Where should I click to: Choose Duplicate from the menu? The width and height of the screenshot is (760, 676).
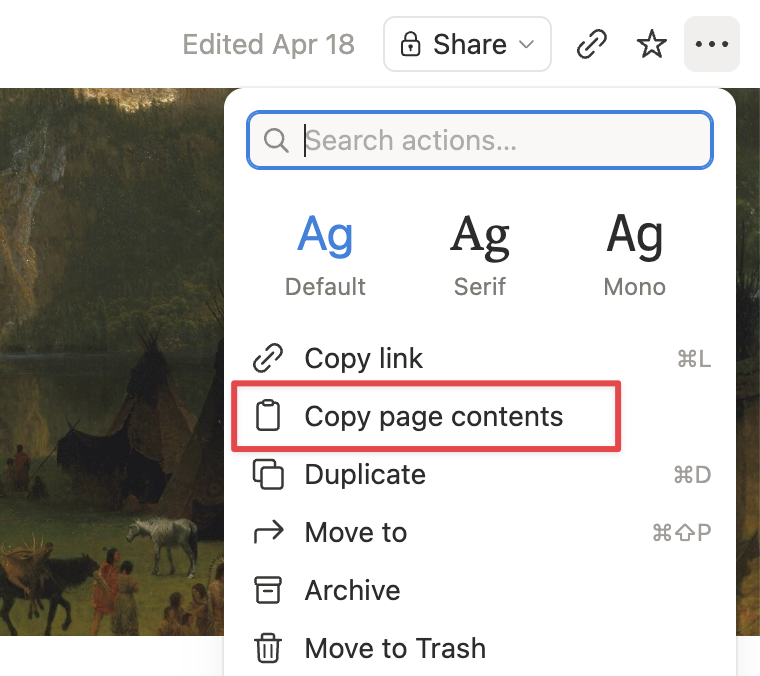click(480, 474)
